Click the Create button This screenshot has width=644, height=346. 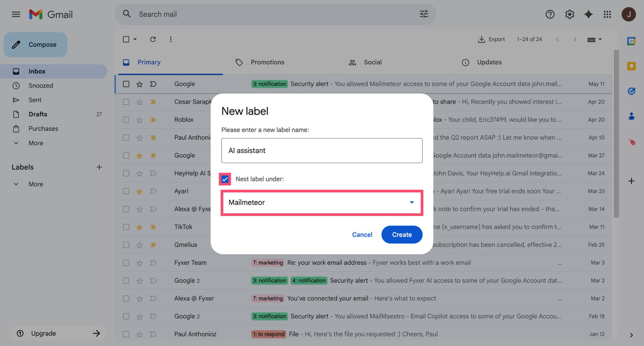(x=402, y=235)
